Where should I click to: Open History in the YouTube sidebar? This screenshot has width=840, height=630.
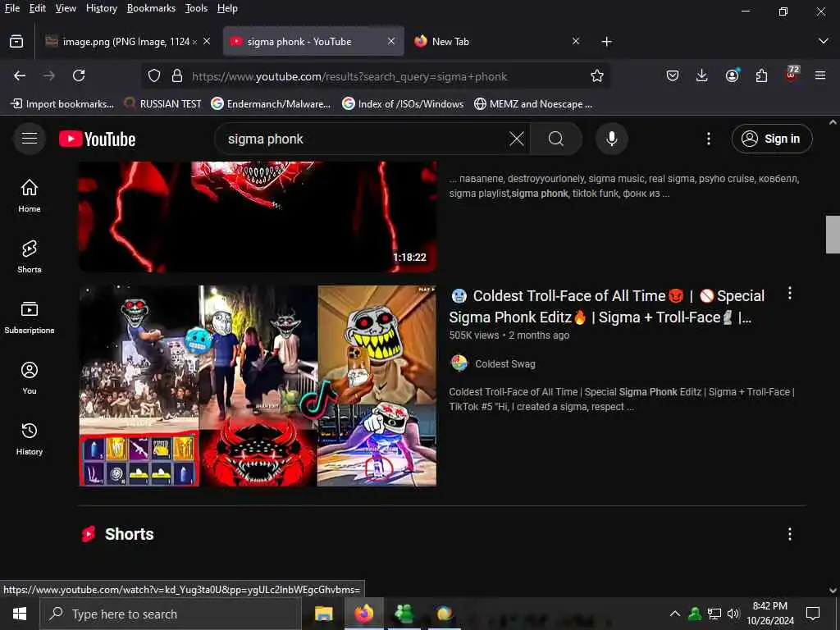(30, 440)
